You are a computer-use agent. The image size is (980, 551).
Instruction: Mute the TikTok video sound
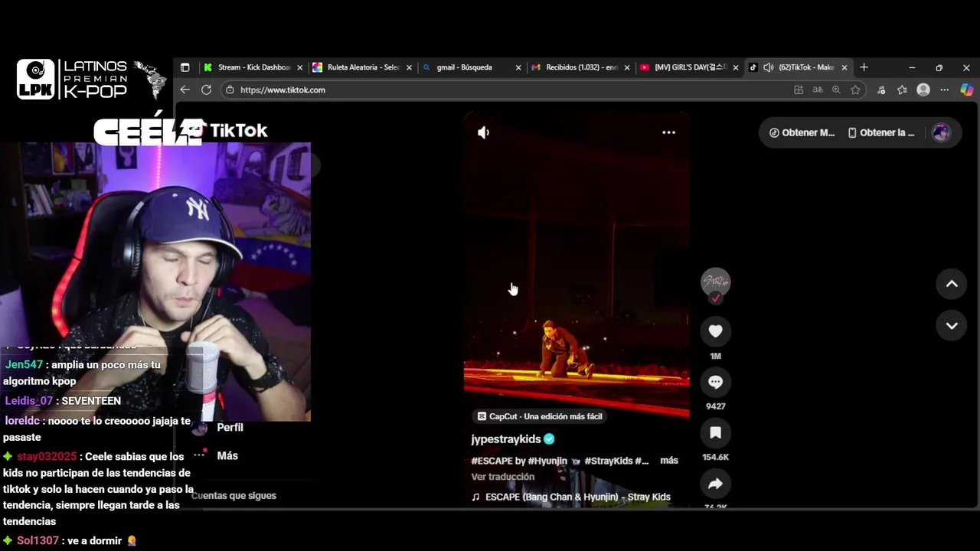point(483,132)
